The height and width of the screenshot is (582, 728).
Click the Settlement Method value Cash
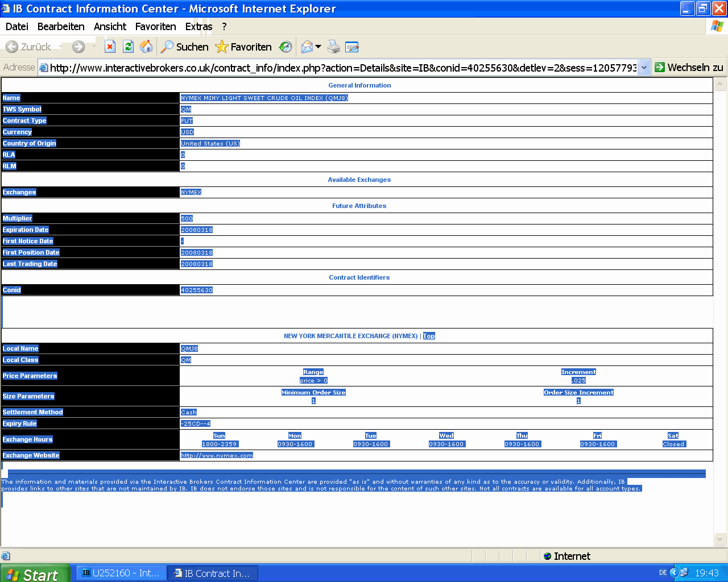[x=189, y=412]
